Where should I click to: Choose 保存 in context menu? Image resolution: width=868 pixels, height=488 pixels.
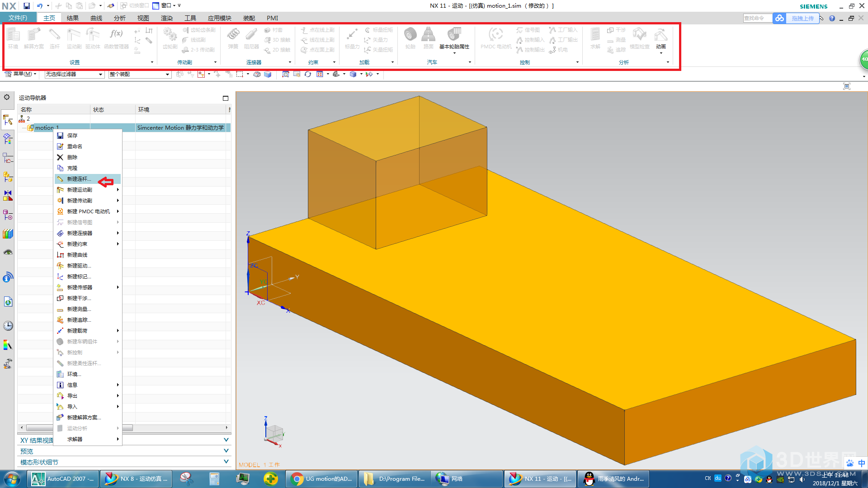coord(88,136)
